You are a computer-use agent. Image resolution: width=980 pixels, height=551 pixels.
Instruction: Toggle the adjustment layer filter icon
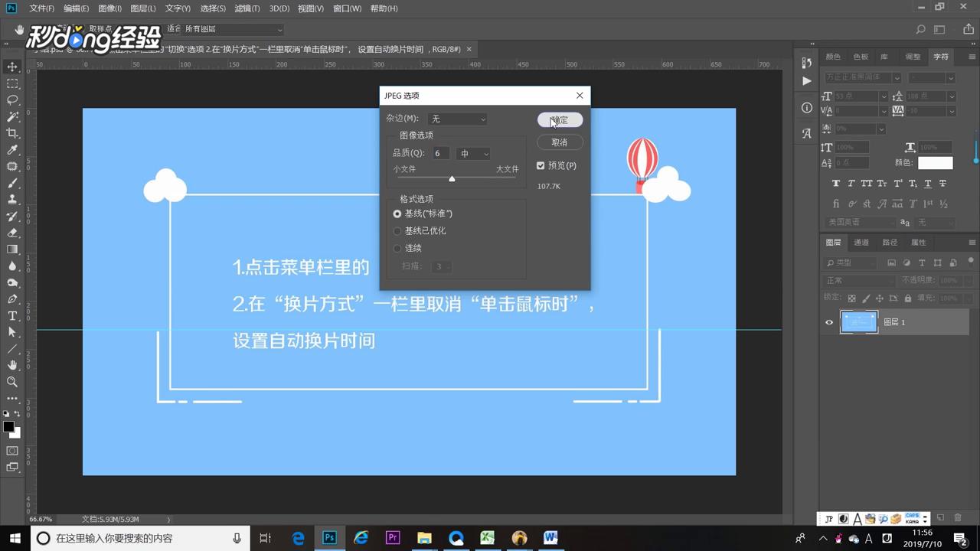pyautogui.click(x=906, y=262)
